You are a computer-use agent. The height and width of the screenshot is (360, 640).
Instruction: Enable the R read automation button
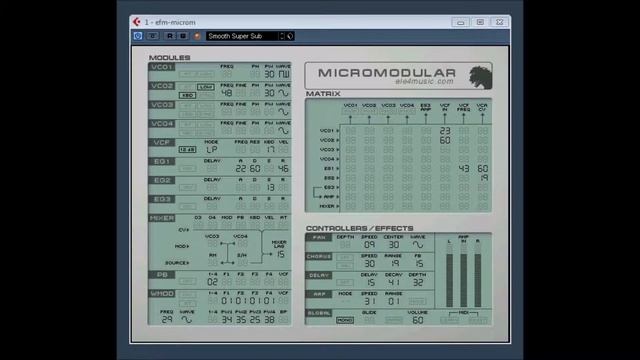(x=170, y=36)
